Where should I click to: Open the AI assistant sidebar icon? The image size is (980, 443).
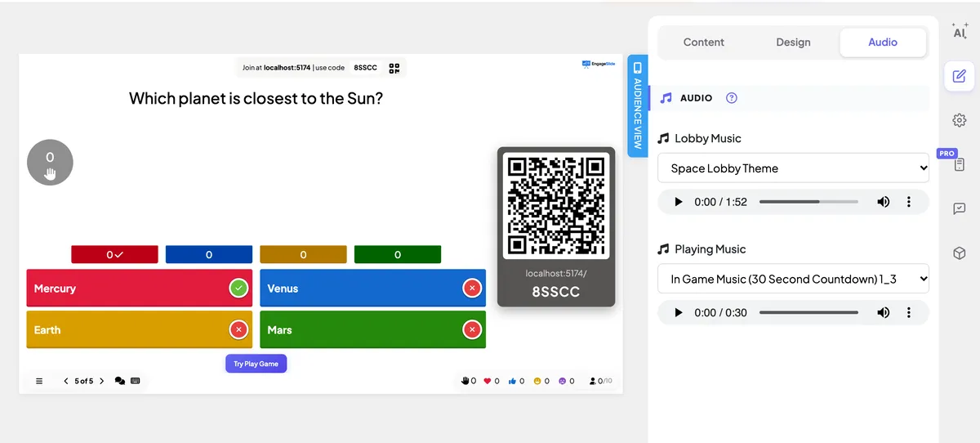click(960, 31)
